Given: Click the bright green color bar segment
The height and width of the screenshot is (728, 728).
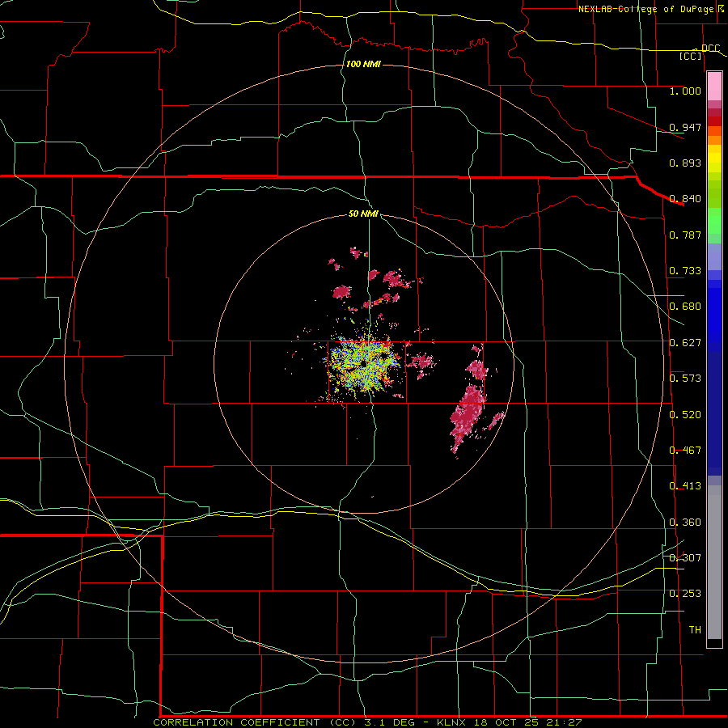Looking at the screenshot, I should (714, 221).
